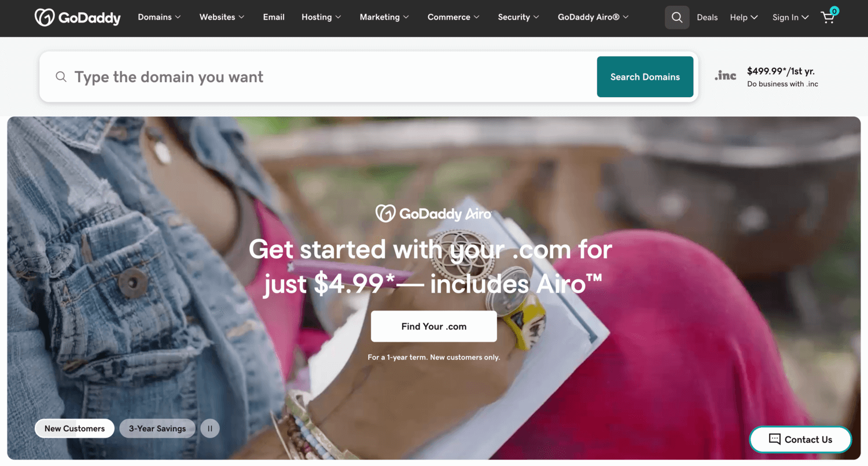Expand the Websites dropdown menu

[x=222, y=17]
